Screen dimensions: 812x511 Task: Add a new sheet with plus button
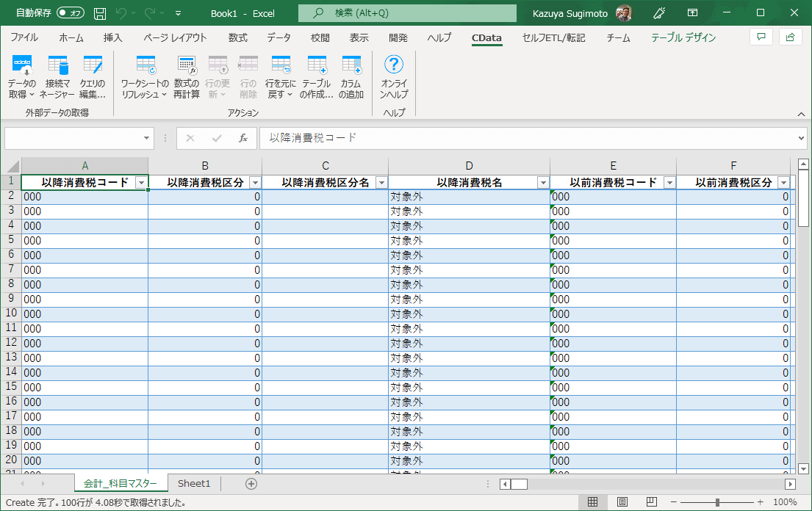pos(251,484)
